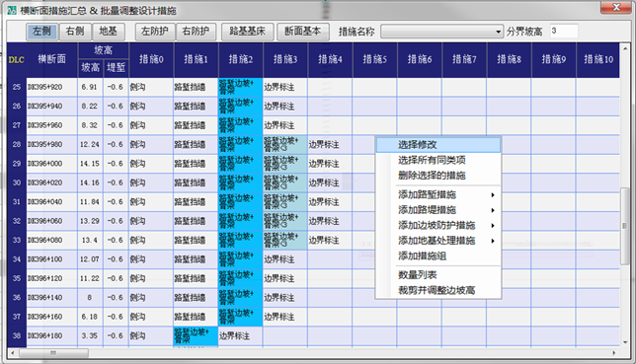Switch to the 右侧 side button
The image size is (636, 364).
coord(75,32)
